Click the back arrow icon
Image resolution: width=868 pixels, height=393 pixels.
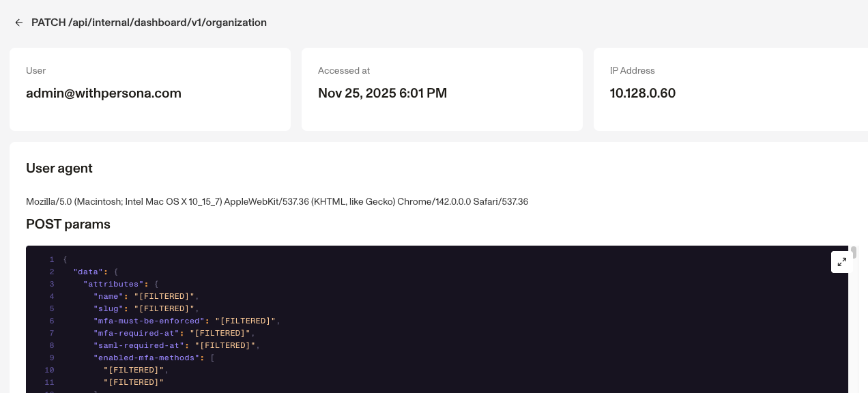tap(19, 23)
